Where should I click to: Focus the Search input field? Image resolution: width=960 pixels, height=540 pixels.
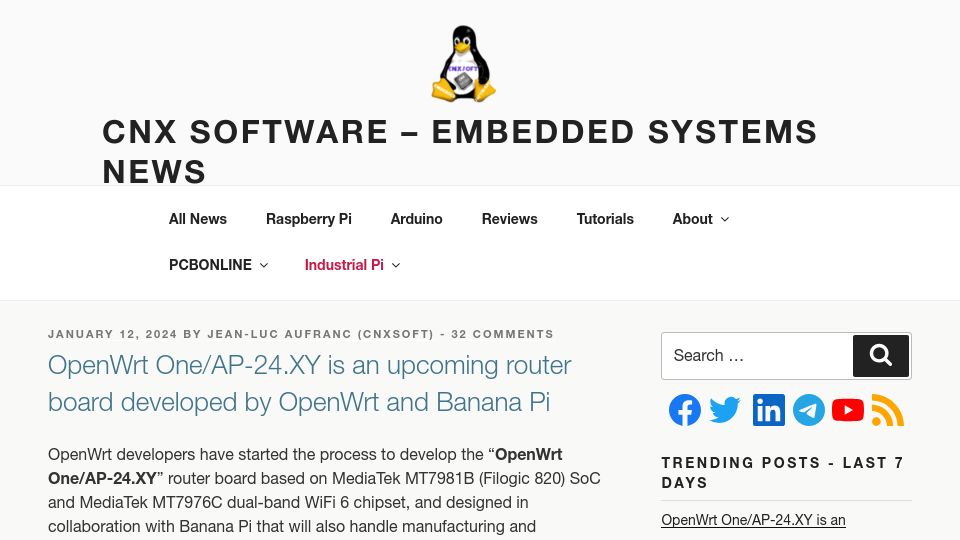coord(757,356)
